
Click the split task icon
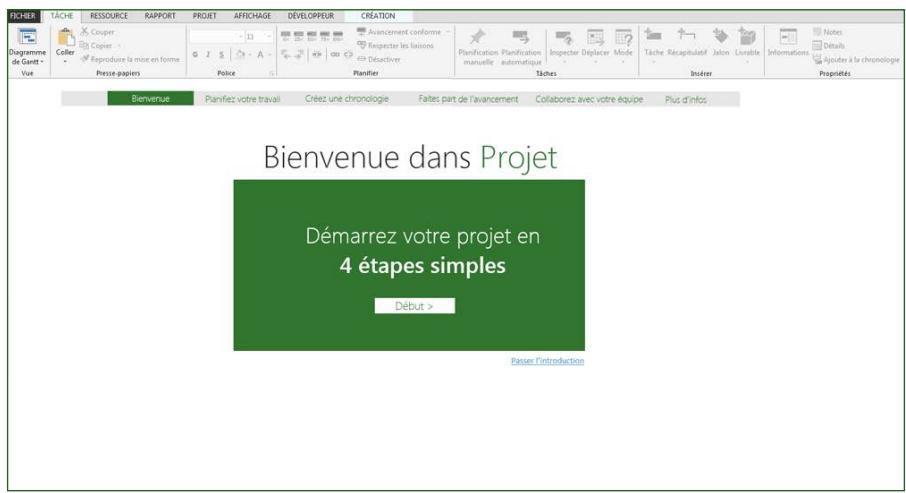pos(317,54)
